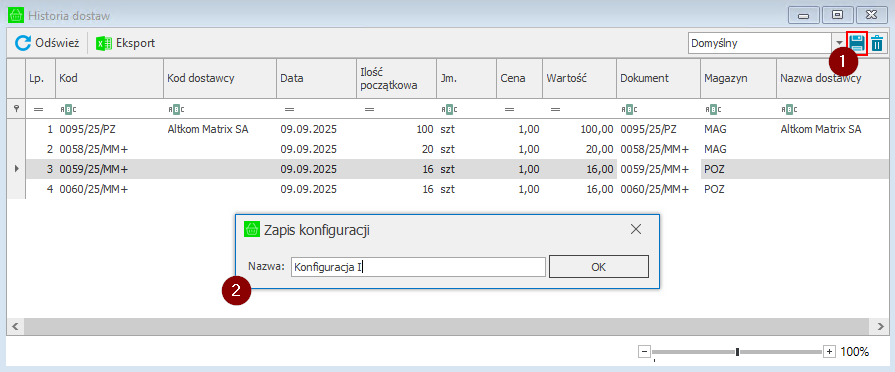Click the Kod dostawcy column header

pos(220,78)
